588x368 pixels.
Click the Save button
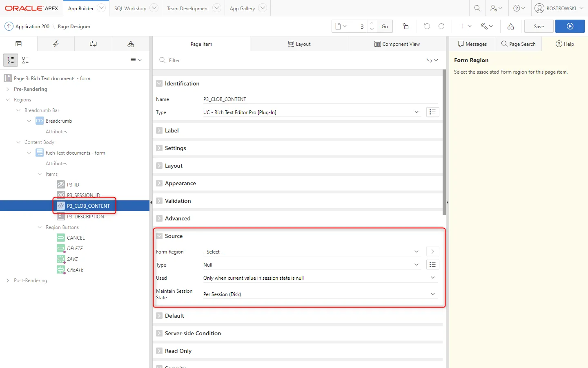click(x=539, y=26)
